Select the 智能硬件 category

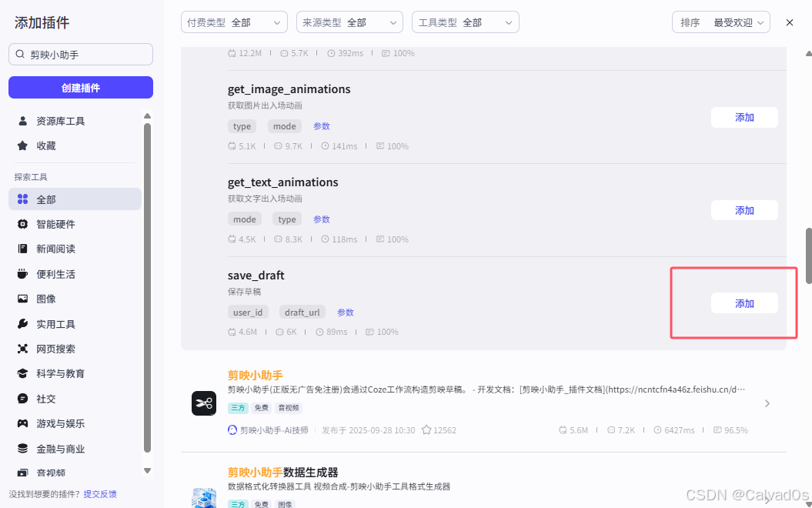75,224
